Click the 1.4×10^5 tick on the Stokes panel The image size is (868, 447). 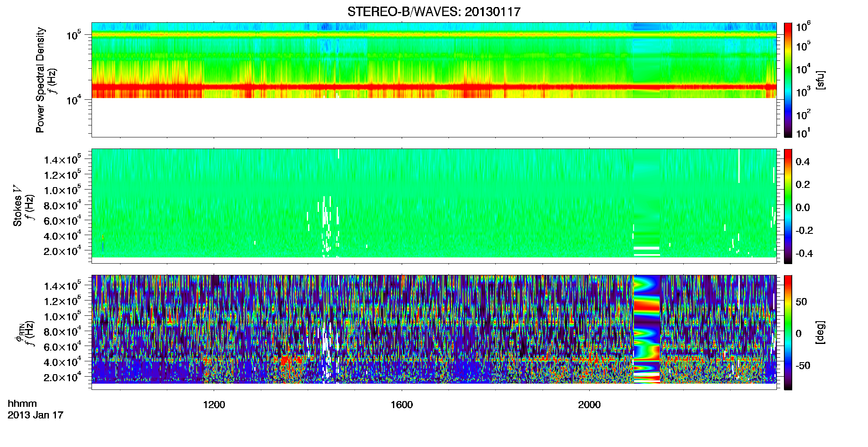pos(63,159)
